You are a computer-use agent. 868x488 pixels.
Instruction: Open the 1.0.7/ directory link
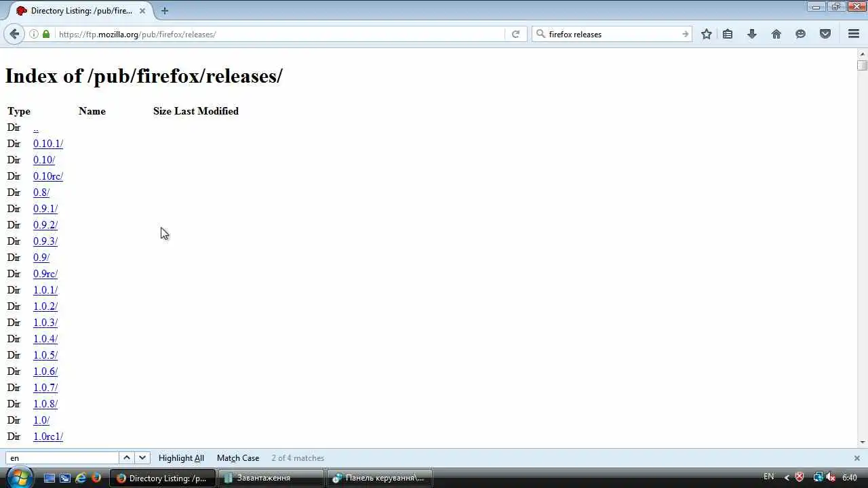coord(45,388)
